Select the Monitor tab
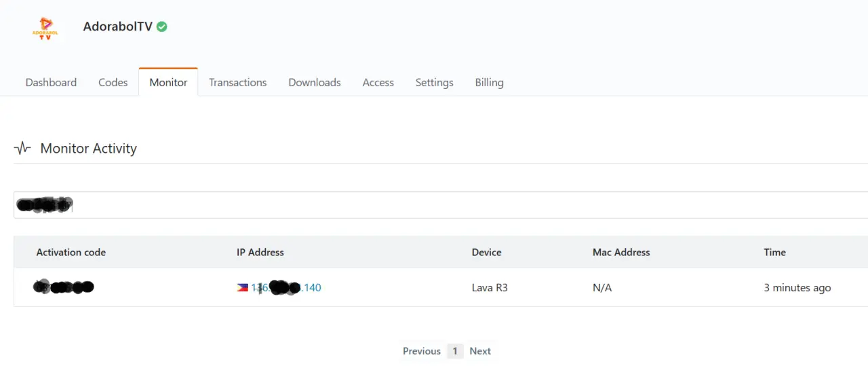The height and width of the screenshot is (366, 868). point(168,82)
